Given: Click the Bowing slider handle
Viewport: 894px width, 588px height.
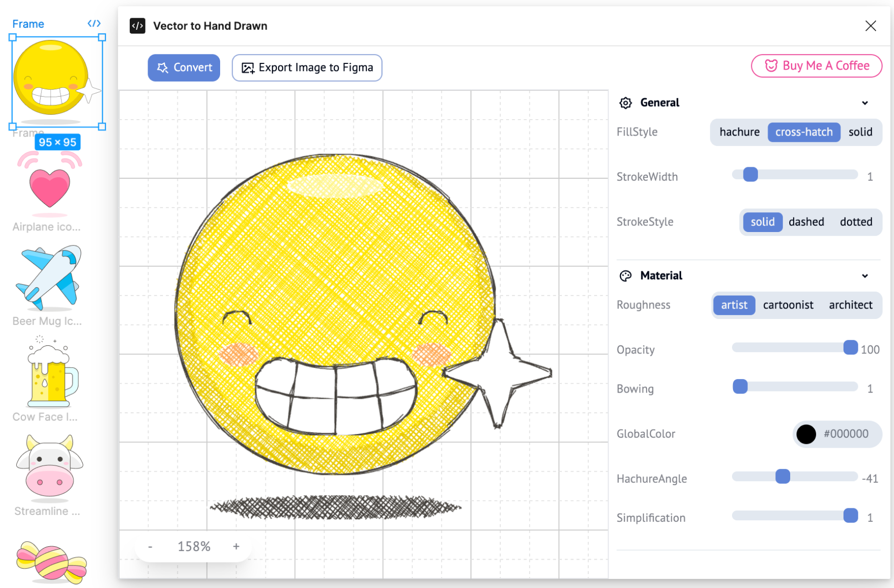Looking at the screenshot, I should pos(740,386).
